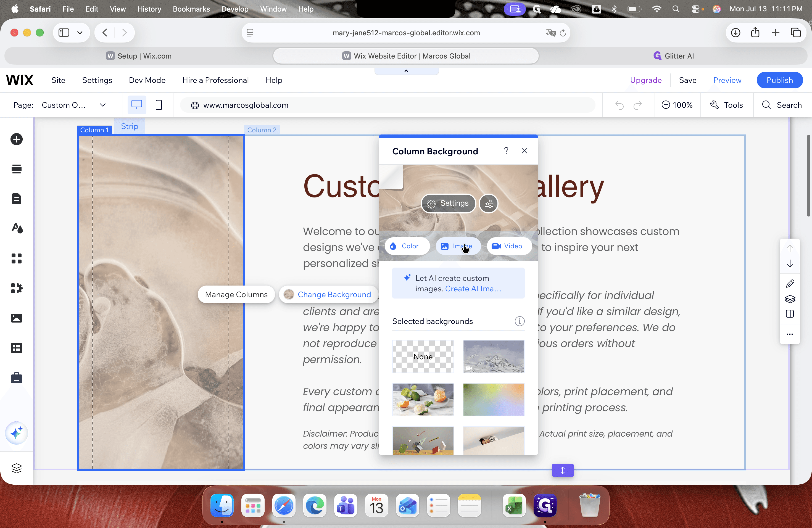Image resolution: width=812 pixels, height=528 pixels.
Task: Click the undo arrow
Action: [619, 105]
